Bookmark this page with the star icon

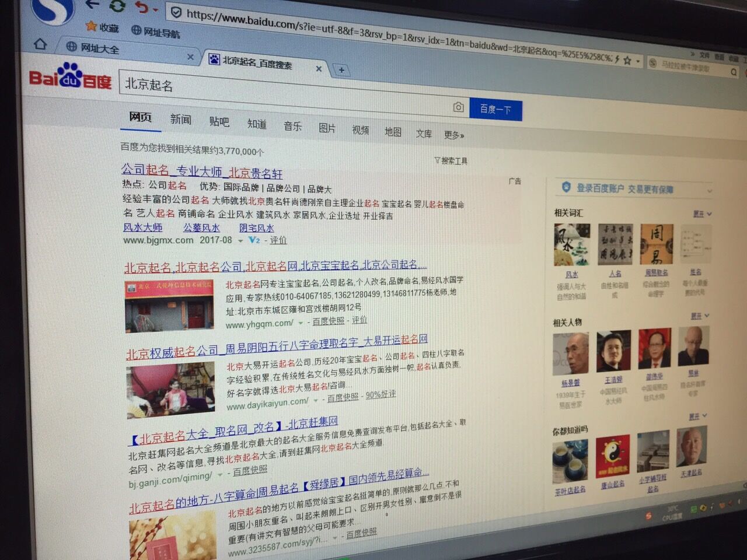627,60
